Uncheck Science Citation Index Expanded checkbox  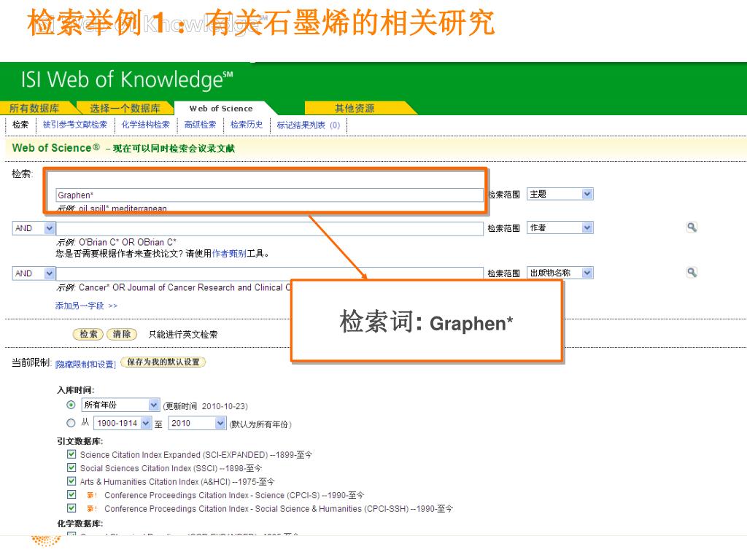click(71, 454)
